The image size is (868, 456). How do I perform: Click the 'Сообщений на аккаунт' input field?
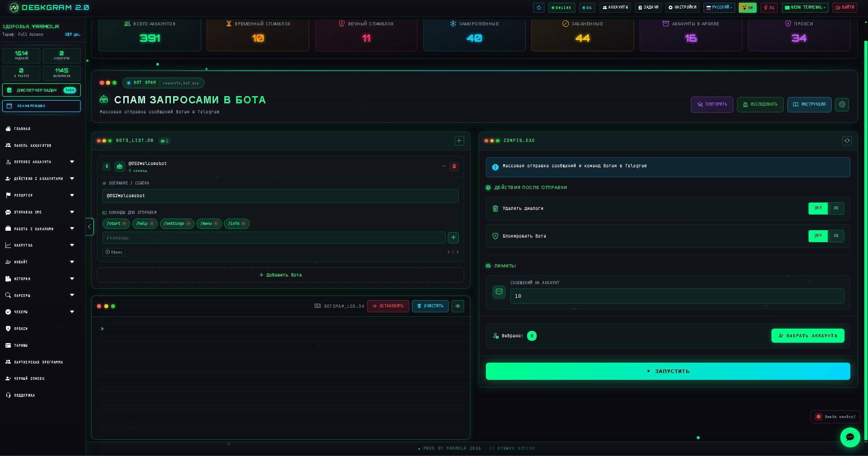pos(677,296)
